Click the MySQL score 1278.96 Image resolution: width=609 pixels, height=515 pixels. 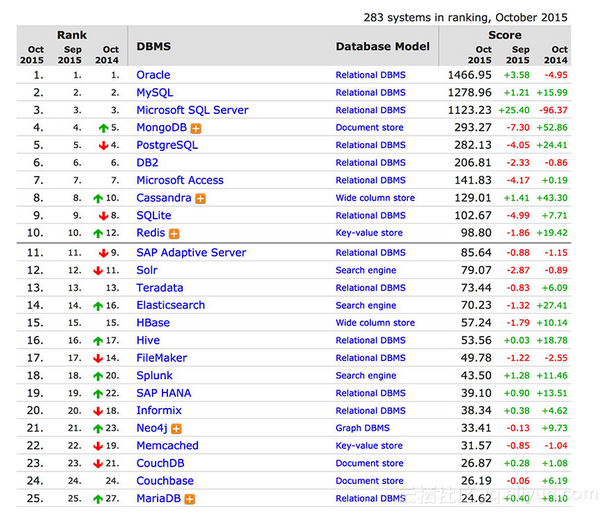coord(470,93)
